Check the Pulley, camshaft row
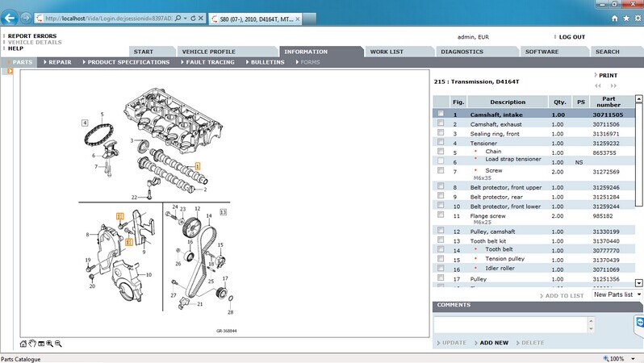This screenshot has width=644, height=363. tap(441, 230)
